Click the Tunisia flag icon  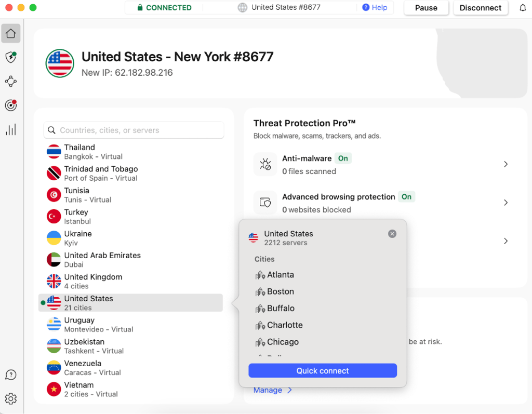coord(54,195)
